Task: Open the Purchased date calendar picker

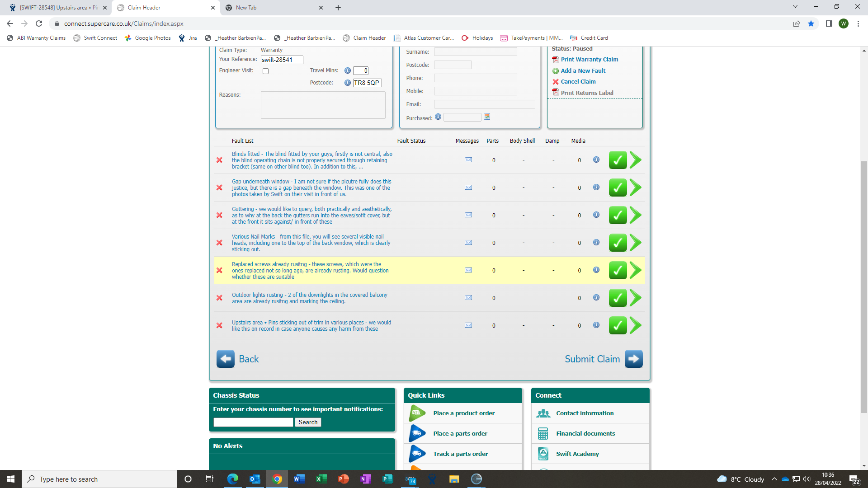Action: click(x=487, y=117)
